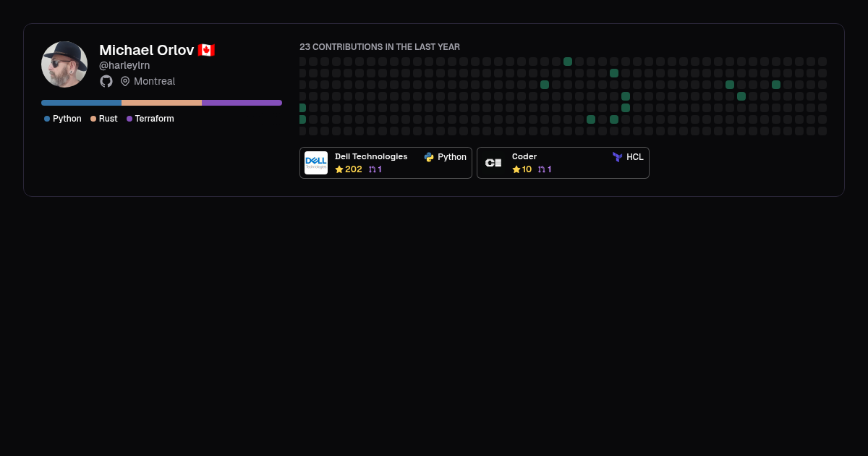Click the Python logo on Dell Technologies card
Viewport: 868px width, 456px height.
(x=429, y=157)
